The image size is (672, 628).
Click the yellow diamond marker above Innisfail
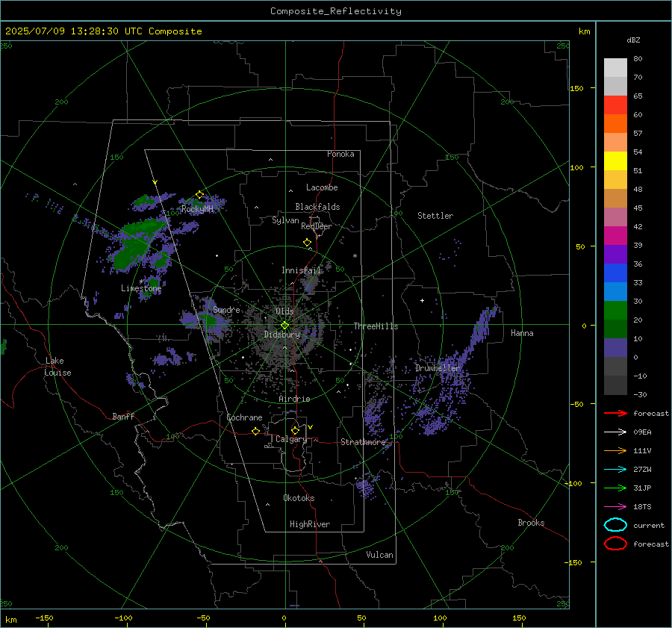tap(307, 243)
